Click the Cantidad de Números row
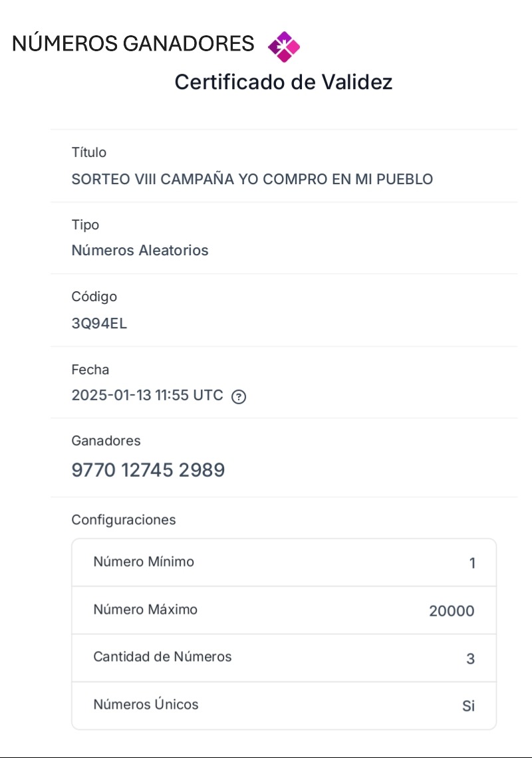Image resolution: width=532 pixels, height=758 pixels. click(284, 658)
